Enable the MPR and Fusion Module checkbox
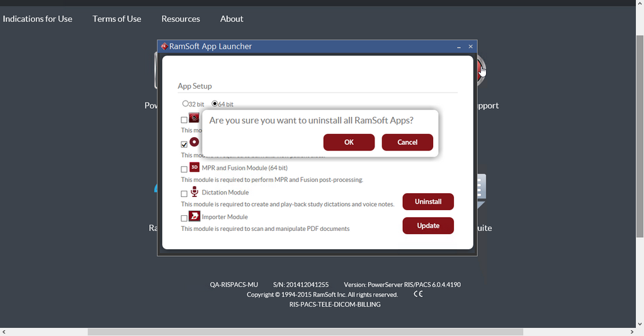Image resolution: width=644 pixels, height=336 pixels. click(x=184, y=169)
